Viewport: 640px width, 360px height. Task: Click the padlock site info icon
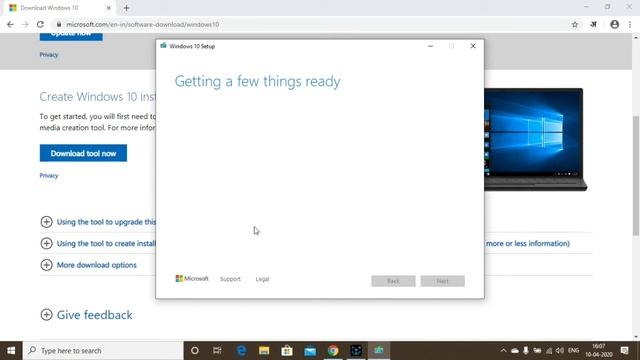pos(59,24)
